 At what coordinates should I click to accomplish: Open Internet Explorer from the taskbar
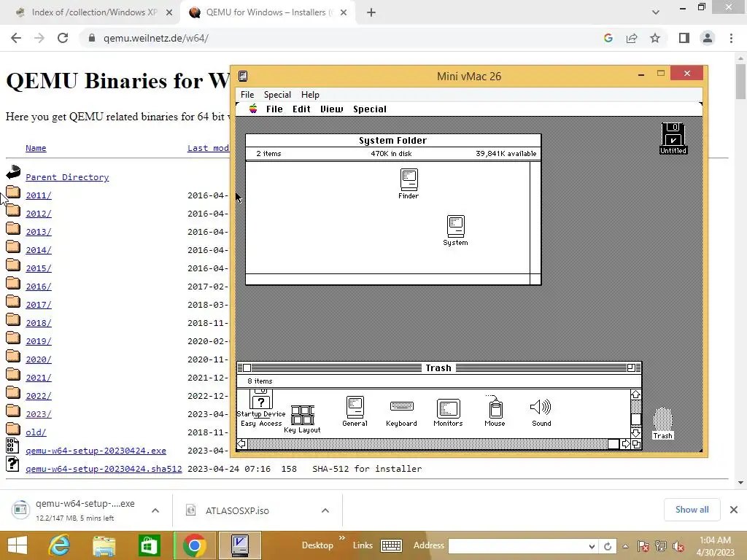point(59,545)
